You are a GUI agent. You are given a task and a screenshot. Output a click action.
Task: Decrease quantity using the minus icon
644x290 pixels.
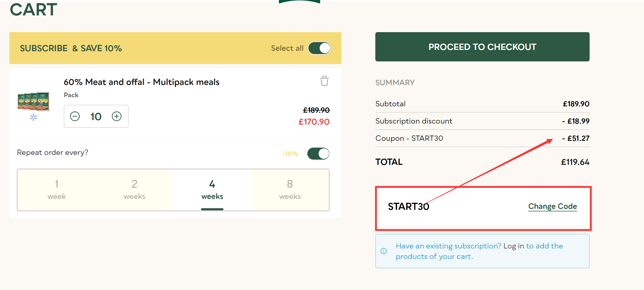pos(75,117)
